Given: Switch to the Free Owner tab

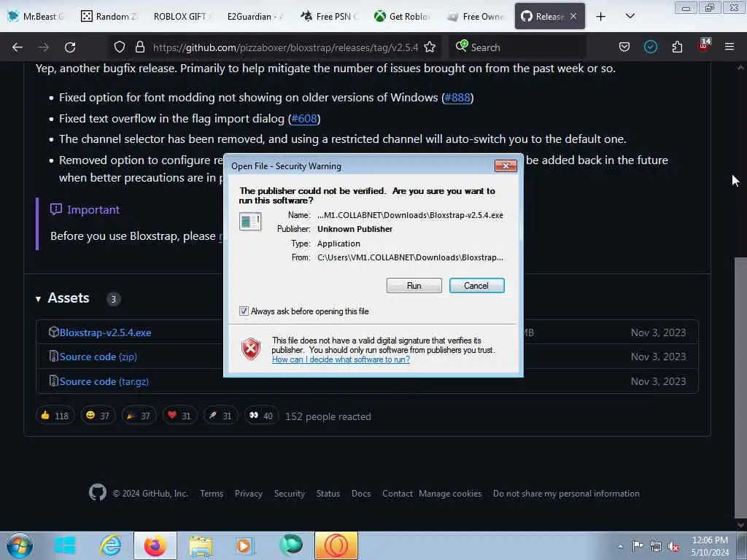Looking at the screenshot, I should [x=476, y=17].
